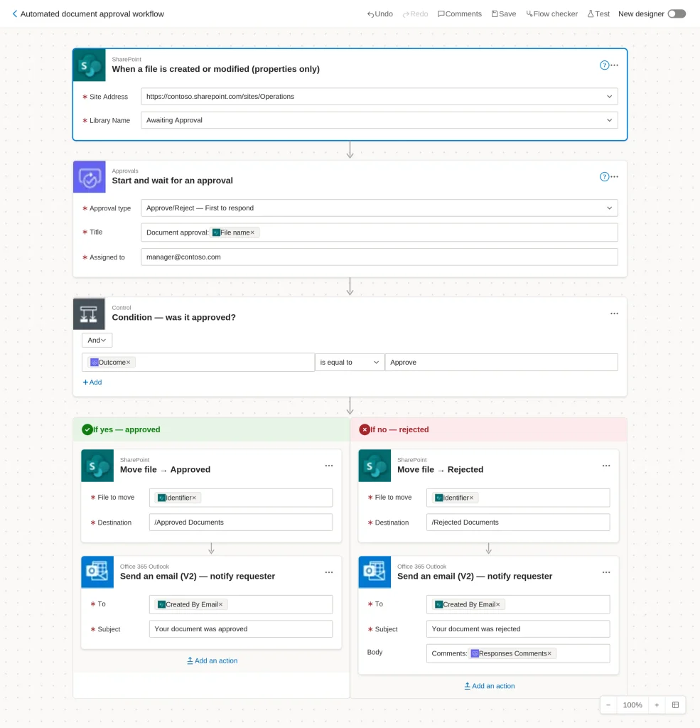700x728 pixels.
Task: Click Redo in the top toolbar
Action: tap(415, 14)
